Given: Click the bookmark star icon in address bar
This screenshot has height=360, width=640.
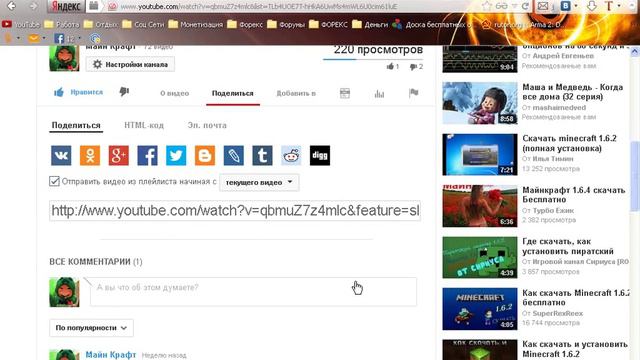Looking at the screenshot, I should (486, 6).
